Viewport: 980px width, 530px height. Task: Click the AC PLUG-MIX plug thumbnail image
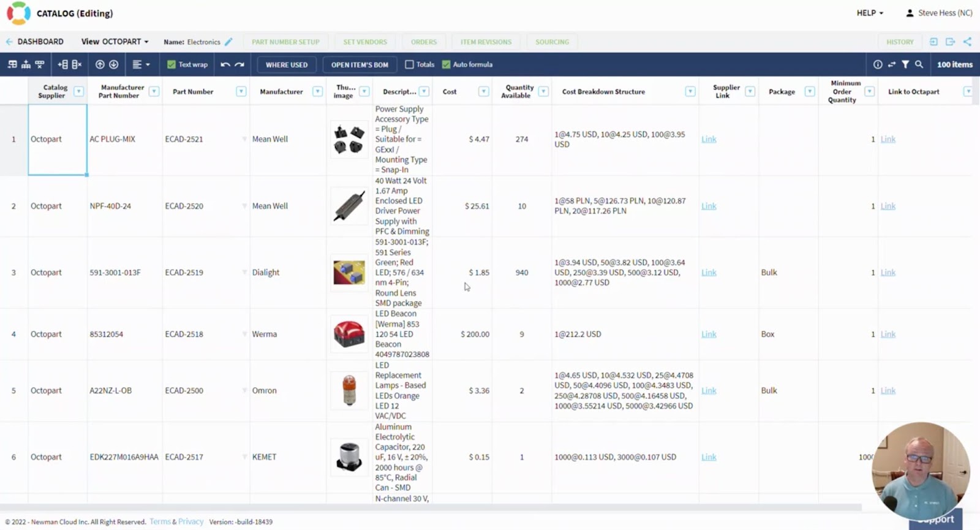tap(349, 139)
